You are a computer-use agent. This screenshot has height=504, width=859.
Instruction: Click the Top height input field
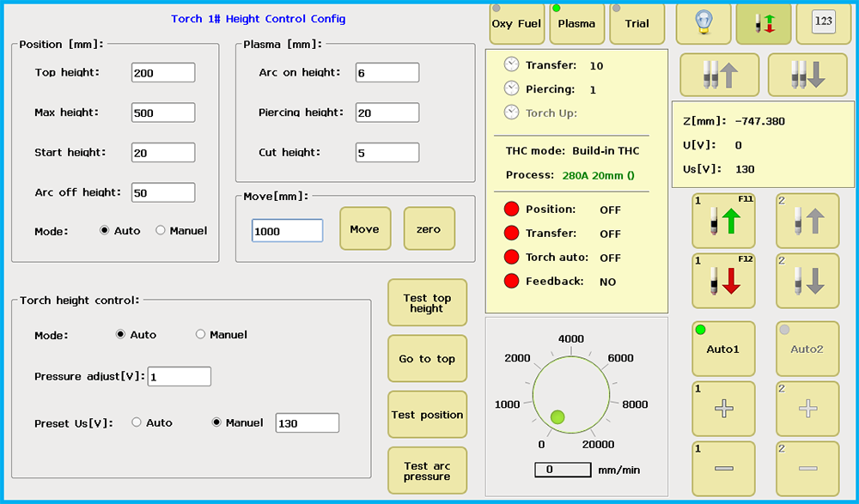pos(163,72)
